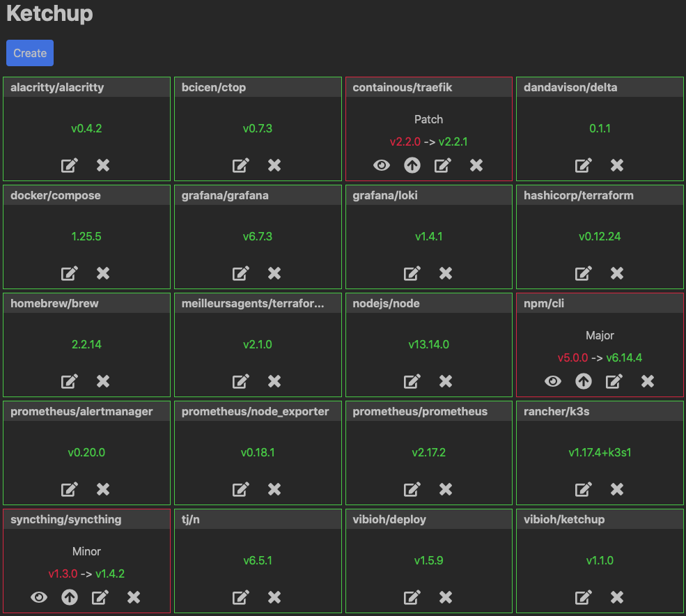The height and width of the screenshot is (616, 686).
Task: Upgrade syncthing/syncthing with the up-arrow icon
Action: coord(70,597)
